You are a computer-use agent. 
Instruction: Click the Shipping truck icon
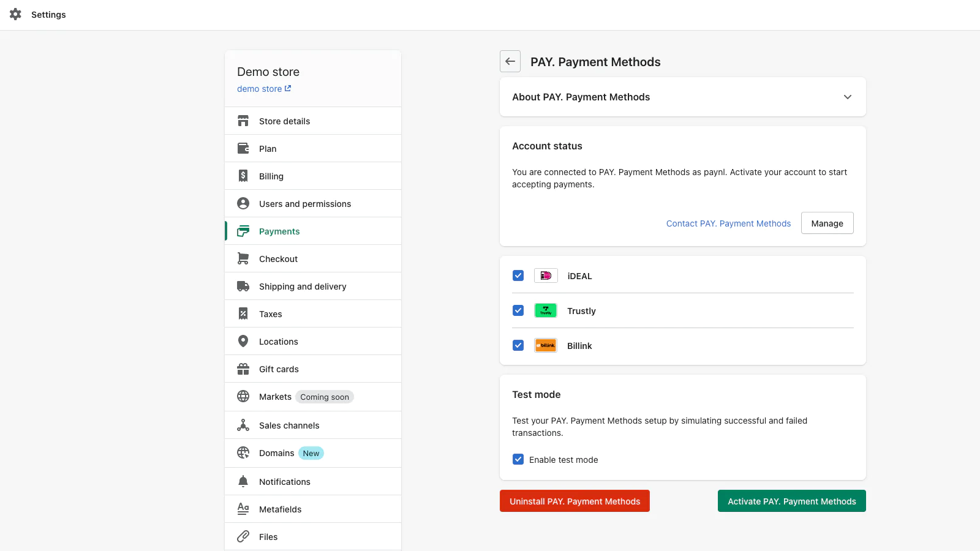[243, 286]
